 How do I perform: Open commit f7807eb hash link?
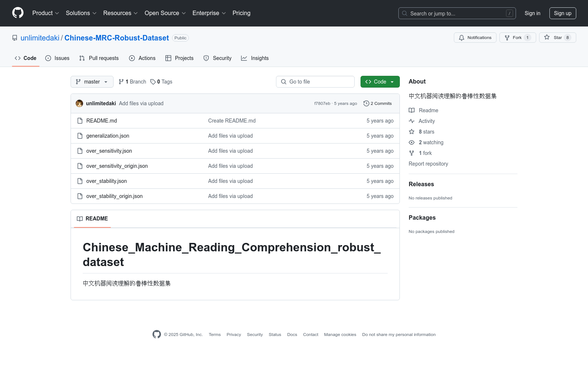point(322,103)
